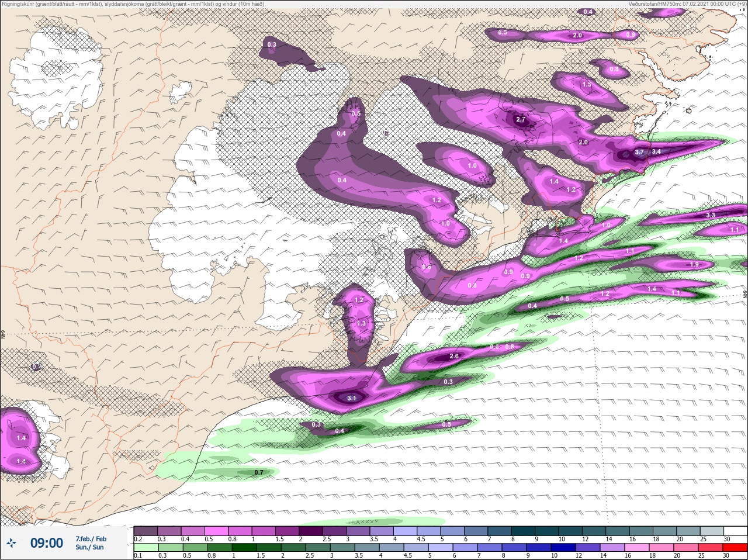Viewport: 748px width, 560px height.
Task: Click the 1.3 precipitation value label
Action: (361, 323)
